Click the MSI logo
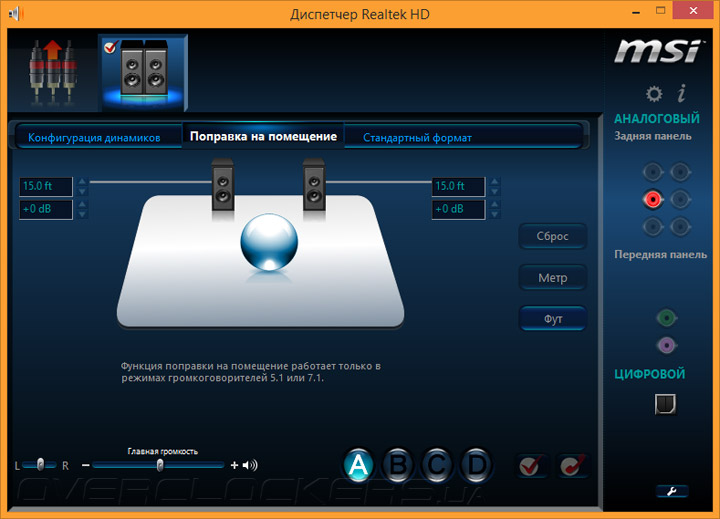Viewport: 720px width, 519px height. click(x=658, y=51)
